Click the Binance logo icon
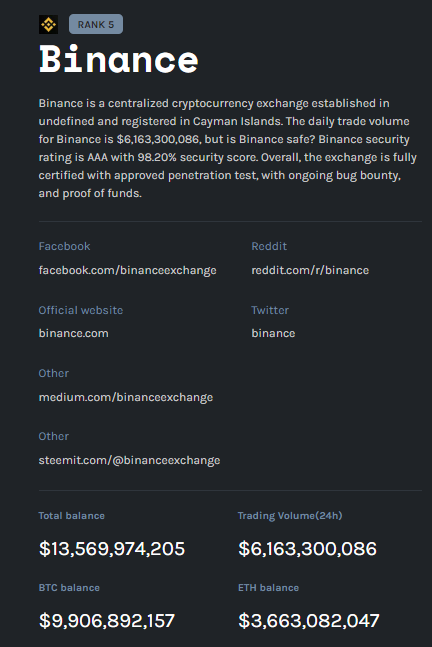The width and height of the screenshot is (432, 647). tap(48, 25)
